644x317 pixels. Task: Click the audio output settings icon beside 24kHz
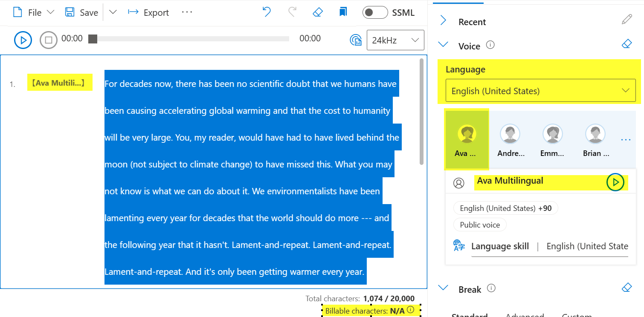[356, 40]
